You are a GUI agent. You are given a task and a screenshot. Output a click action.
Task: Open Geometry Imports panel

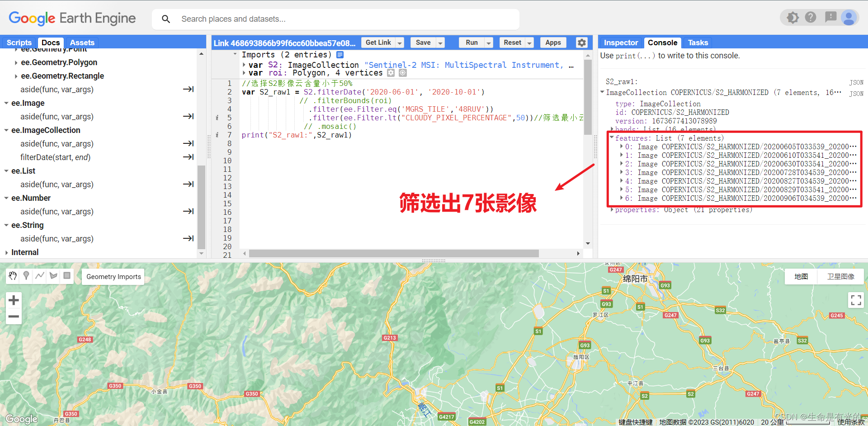113,277
